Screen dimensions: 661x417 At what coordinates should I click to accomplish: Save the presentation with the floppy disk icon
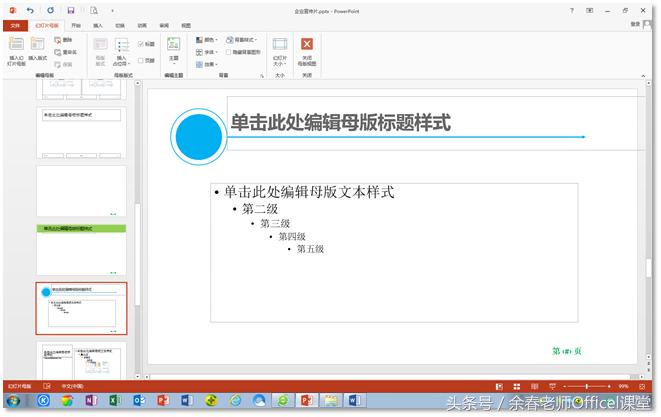click(71, 10)
